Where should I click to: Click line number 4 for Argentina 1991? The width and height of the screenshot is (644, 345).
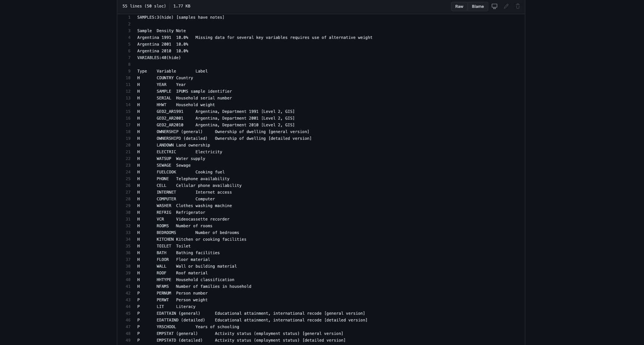(x=129, y=38)
